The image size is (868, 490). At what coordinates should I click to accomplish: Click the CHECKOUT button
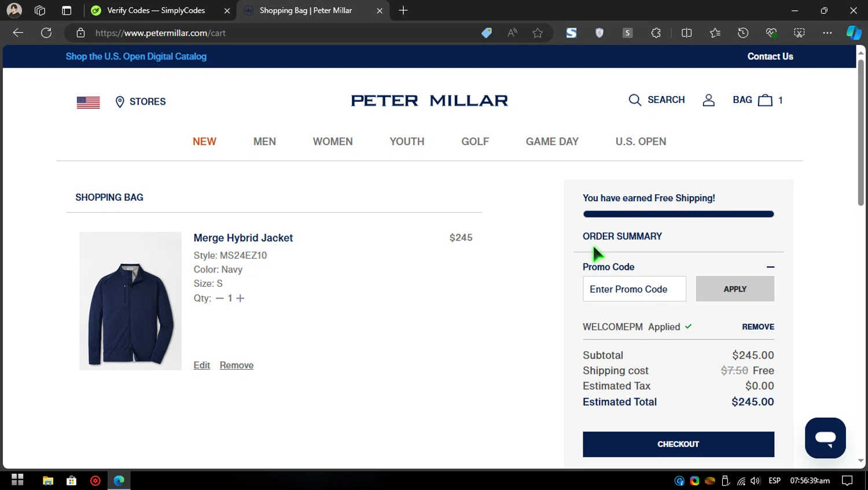coord(678,444)
